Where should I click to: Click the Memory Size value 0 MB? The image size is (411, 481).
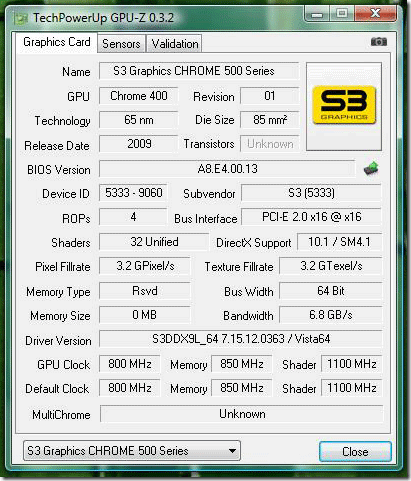(145, 315)
